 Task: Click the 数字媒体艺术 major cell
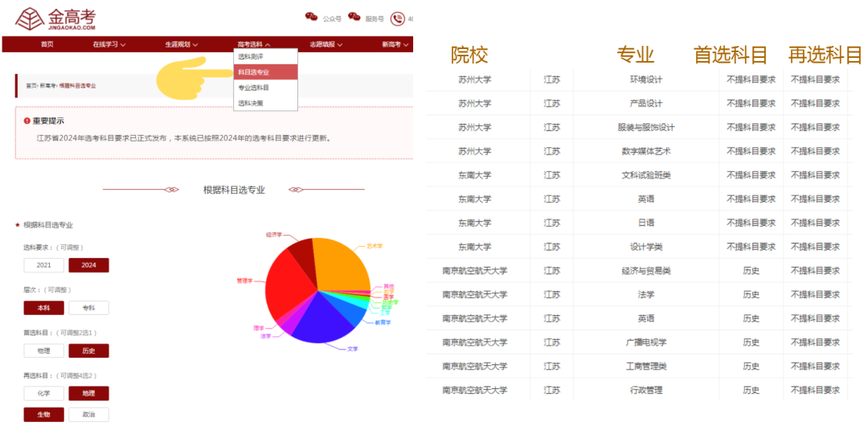tap(646, 150)
